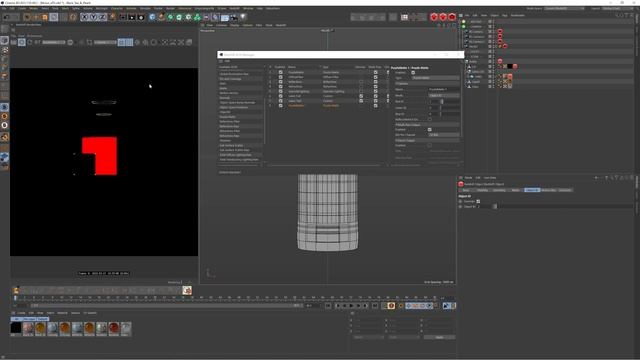Click the last red Redshift icon
Viewport: 640px width, 360px height.
click(x=452, y=17)
